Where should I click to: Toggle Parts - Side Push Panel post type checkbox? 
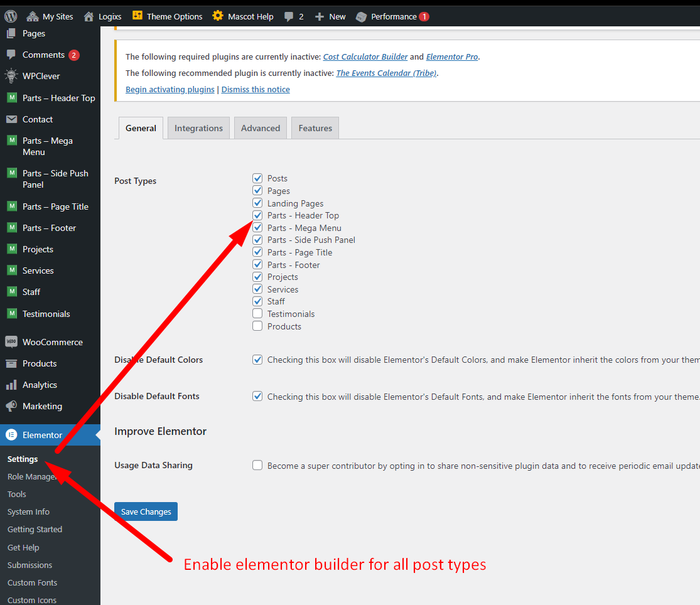pos(257,240)
